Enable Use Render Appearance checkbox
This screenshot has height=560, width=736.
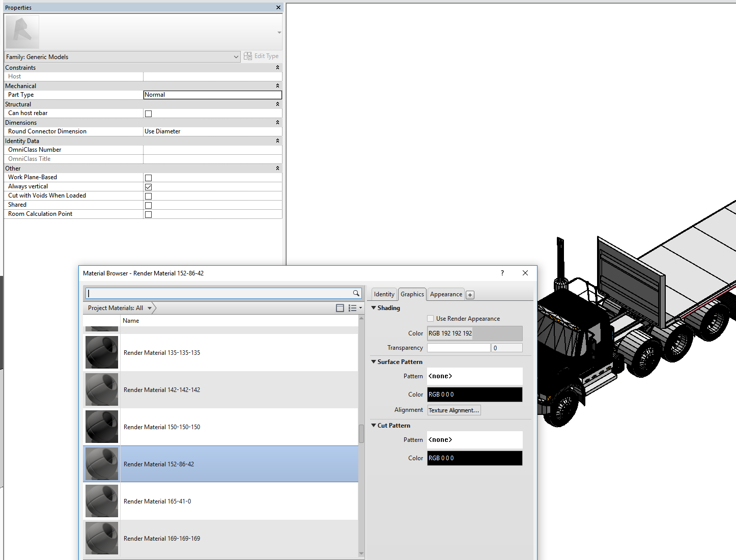coord(431,319)
